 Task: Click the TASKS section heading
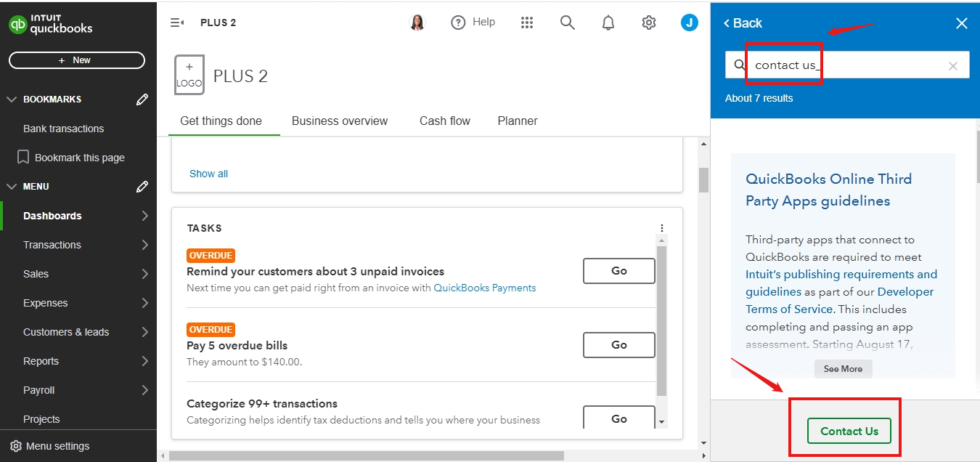click(x=205, y=228)
